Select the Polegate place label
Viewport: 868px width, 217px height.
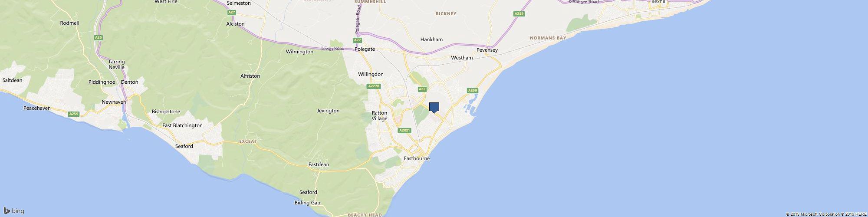[365, 49]
